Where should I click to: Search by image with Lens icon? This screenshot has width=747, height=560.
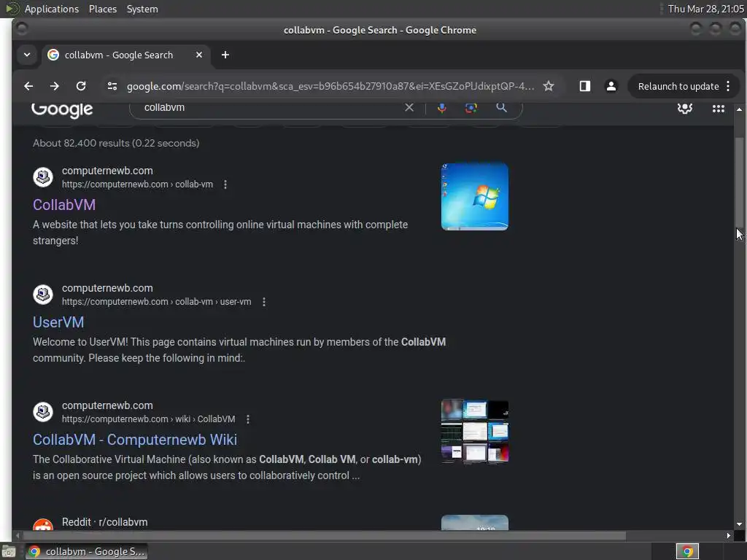coord(471,108)
